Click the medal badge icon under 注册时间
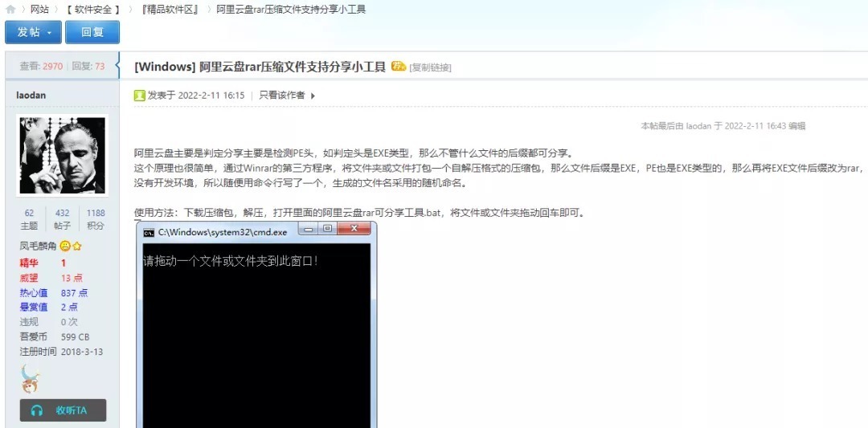This screenshot has width=868, height=428. (x=31, y=378)
